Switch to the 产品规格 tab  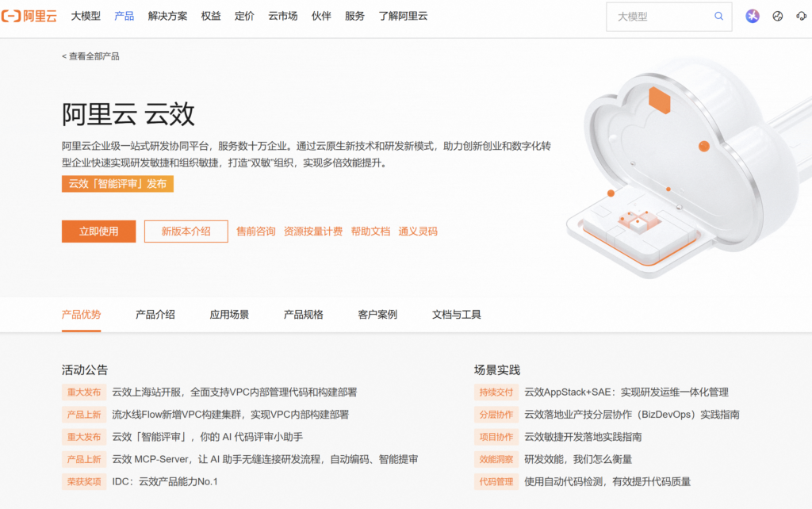tap(304, 314)
